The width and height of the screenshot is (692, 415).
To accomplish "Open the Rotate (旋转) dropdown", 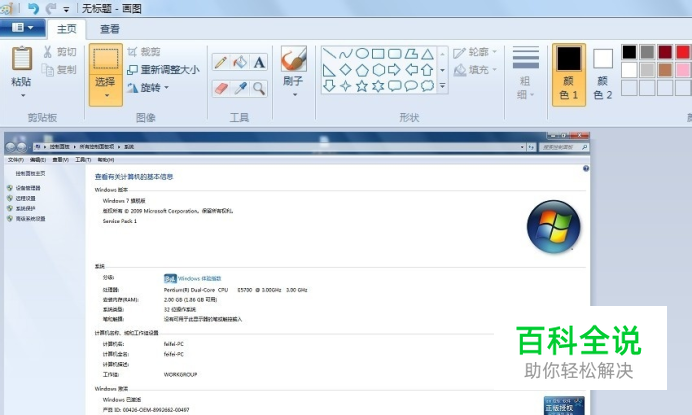I will point(148,87).
